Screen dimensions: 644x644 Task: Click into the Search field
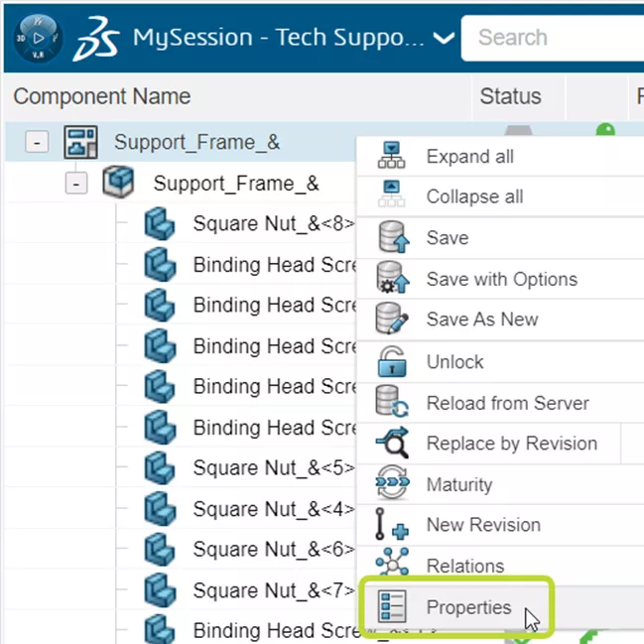(556, 38)
